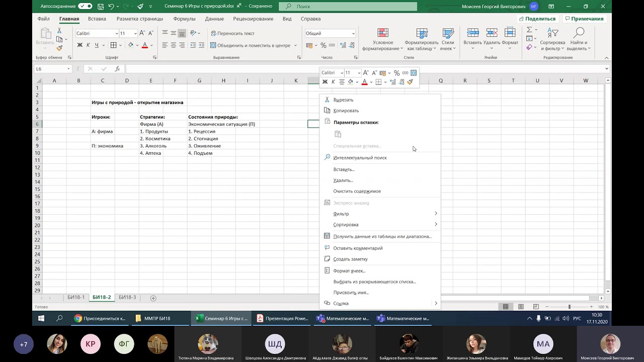
Task: Click the ribbon Cut scissors icon
Action: pos(59,31)
